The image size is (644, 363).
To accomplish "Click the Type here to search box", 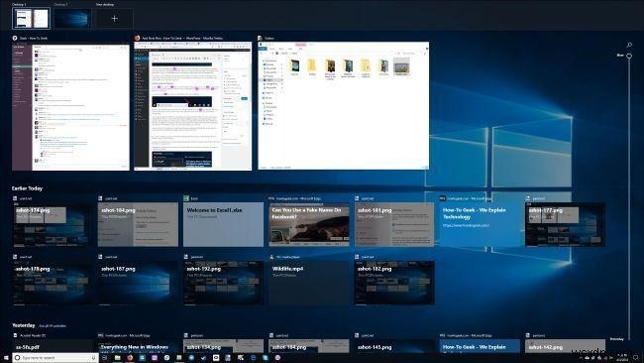I will [55, 358].
